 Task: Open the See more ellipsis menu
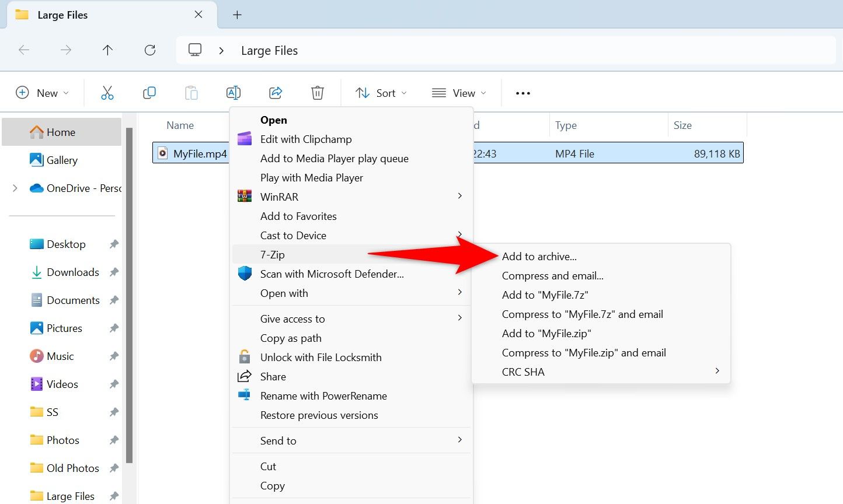point(522,92)
